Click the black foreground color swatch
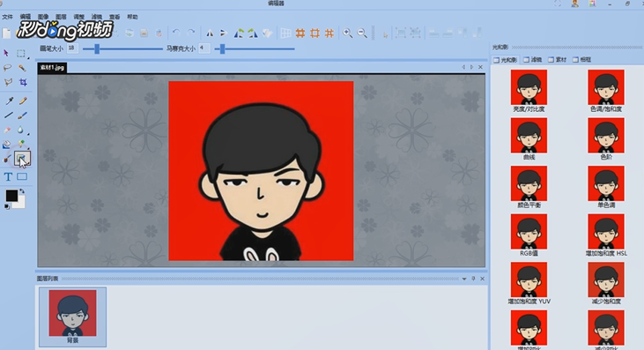Viewport: 644px width, 350px height. [x=11, y=196]
